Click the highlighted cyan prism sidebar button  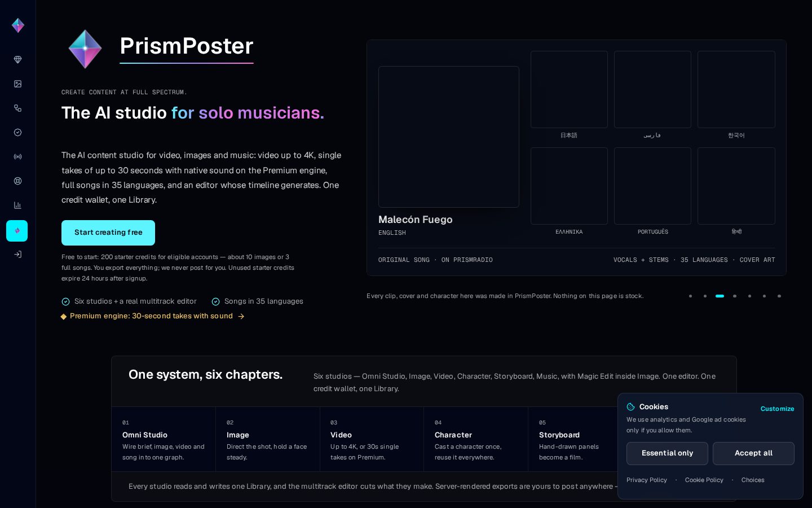[x=17, y=231]
